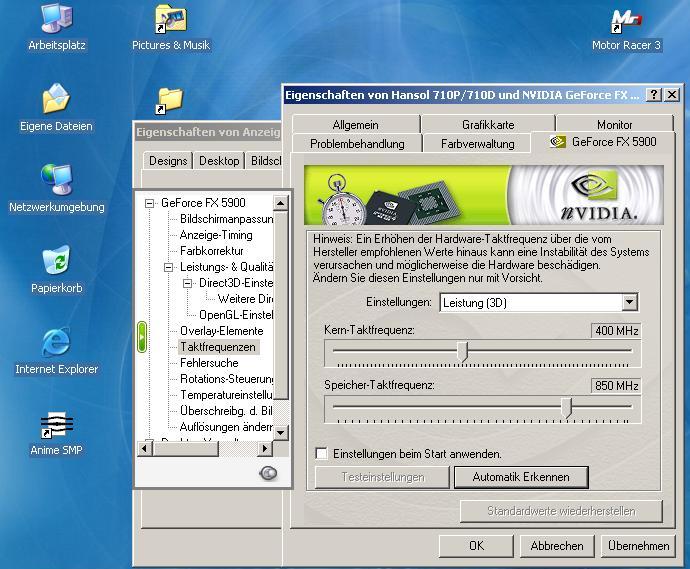Click the 850 MHz memory clock value

point(616,385)
